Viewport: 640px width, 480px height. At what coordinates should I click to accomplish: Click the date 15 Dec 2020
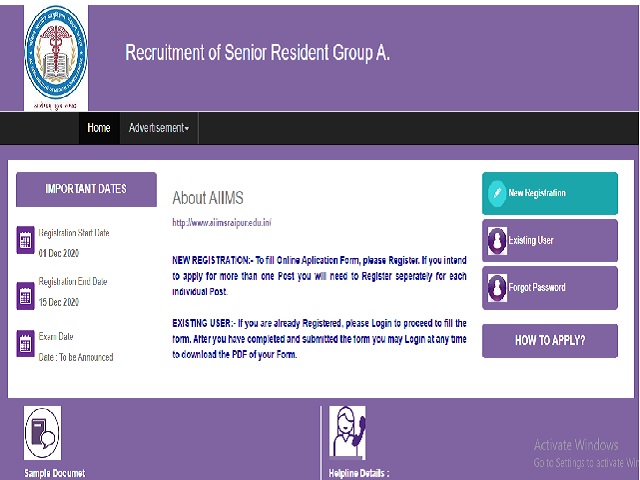pos(59,302)
